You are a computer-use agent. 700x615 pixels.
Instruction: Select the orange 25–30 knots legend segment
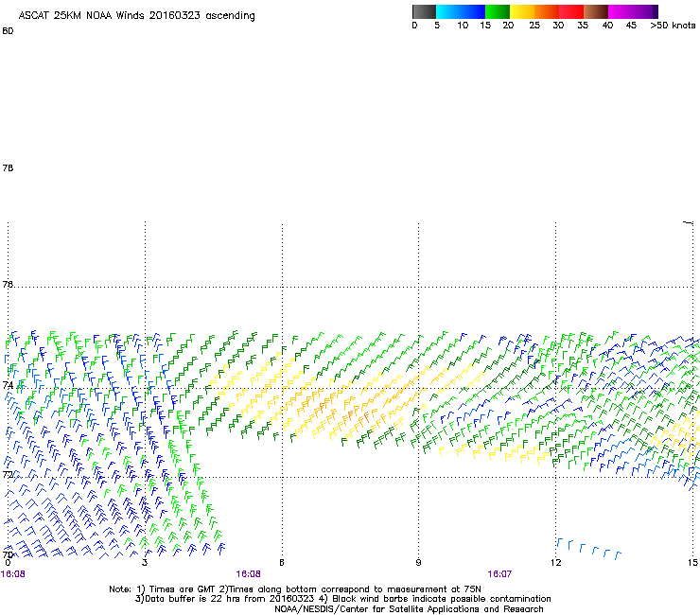pyautogui.click(x=547, y=11)
